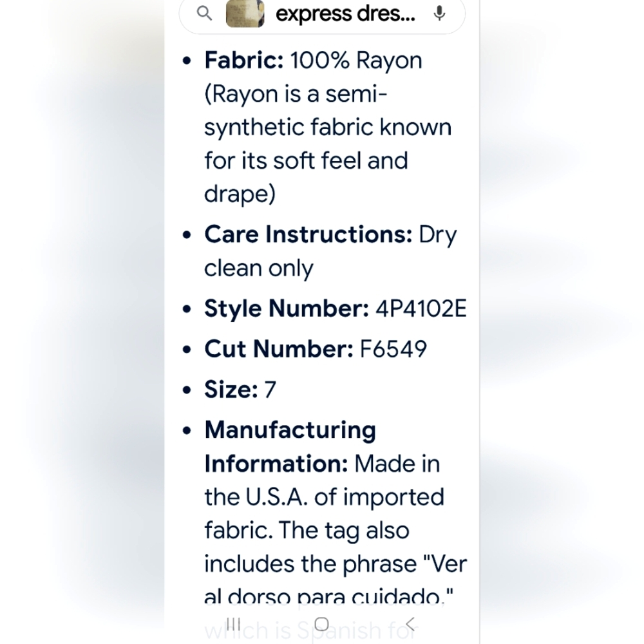Tap the Android home navigation button
The height and width of the screenshot is (644, 644).
pyautogui.click(x=321, y=624)
